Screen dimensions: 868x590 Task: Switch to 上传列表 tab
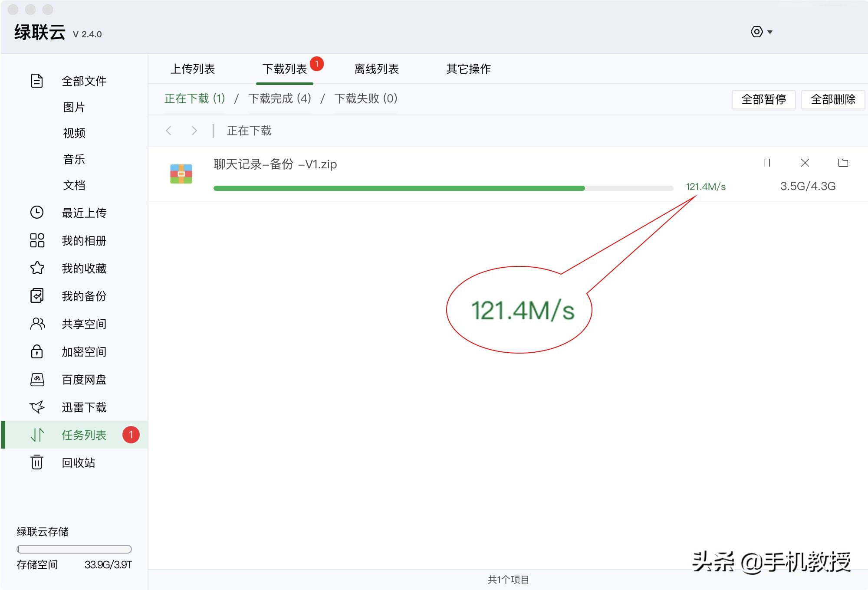coord(192,69)
